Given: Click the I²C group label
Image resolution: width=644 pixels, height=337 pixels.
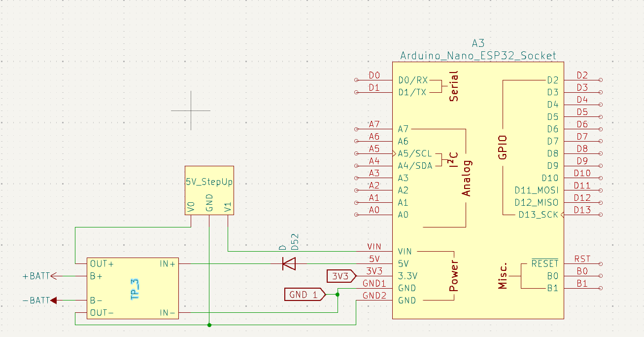Looking at the screenshot, I should click(453, 160).
